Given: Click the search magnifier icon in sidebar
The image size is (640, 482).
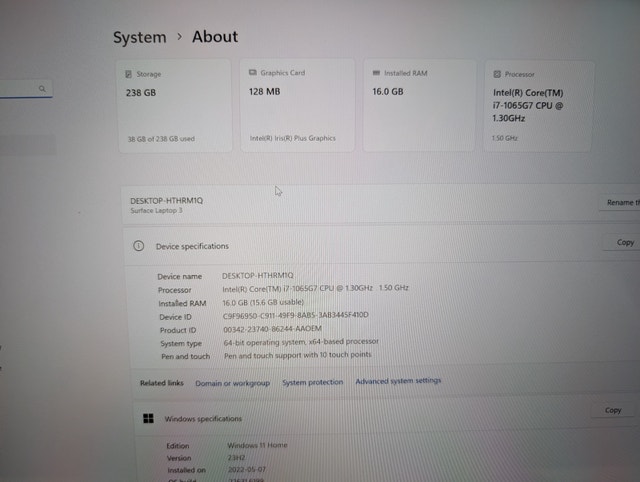Looking at the screenshot, I should (42, 88).
